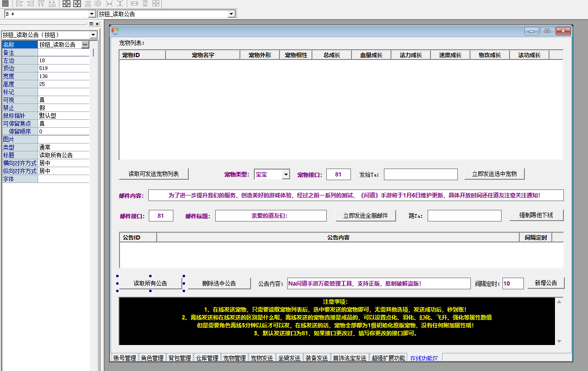
Task: Click the align left edges icon
Action: 20,4
